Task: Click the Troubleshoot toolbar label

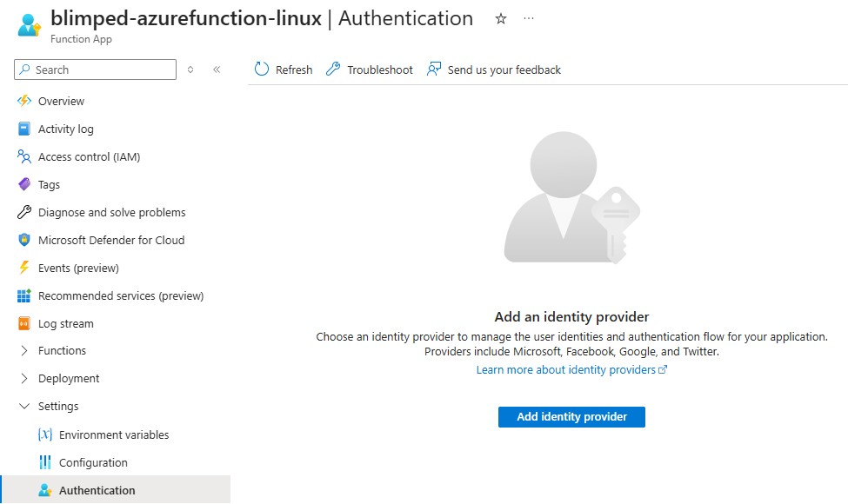Action: 380,70
